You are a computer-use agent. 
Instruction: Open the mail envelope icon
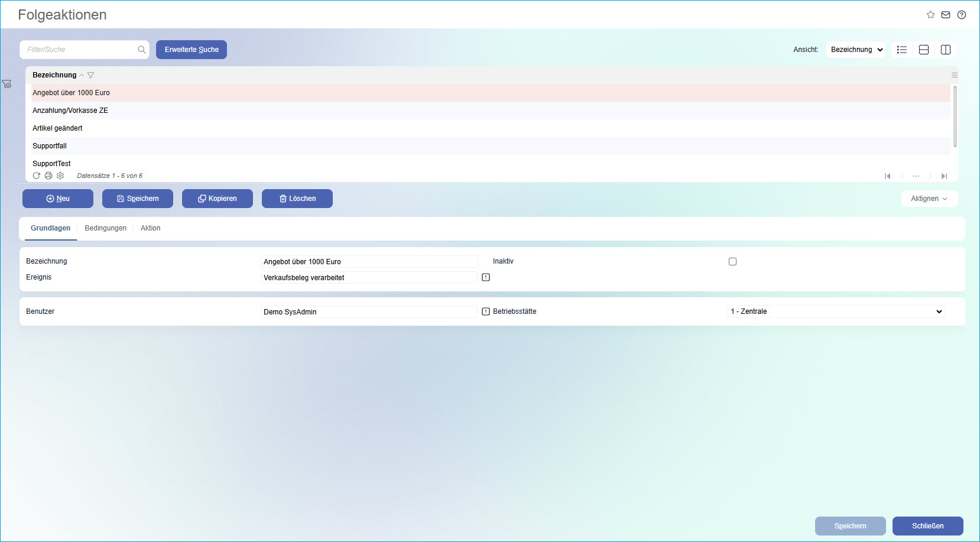pyautogui.click(x=946, y=15)
